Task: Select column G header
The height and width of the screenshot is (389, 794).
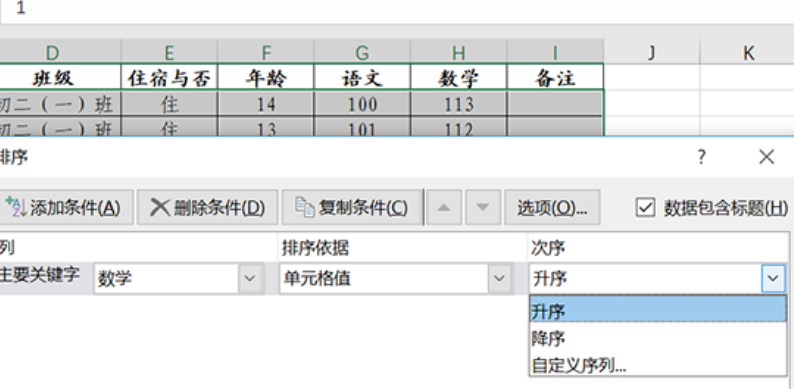Action: (362, 52)
